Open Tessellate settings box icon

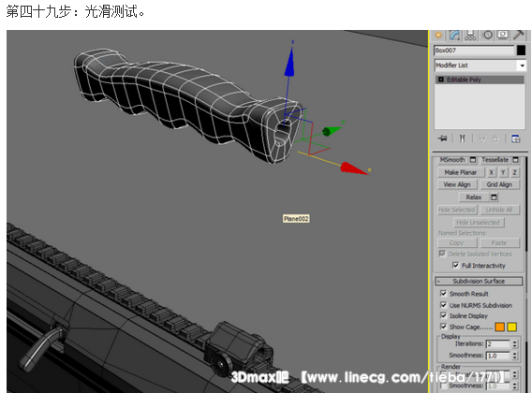coord(516,160)
